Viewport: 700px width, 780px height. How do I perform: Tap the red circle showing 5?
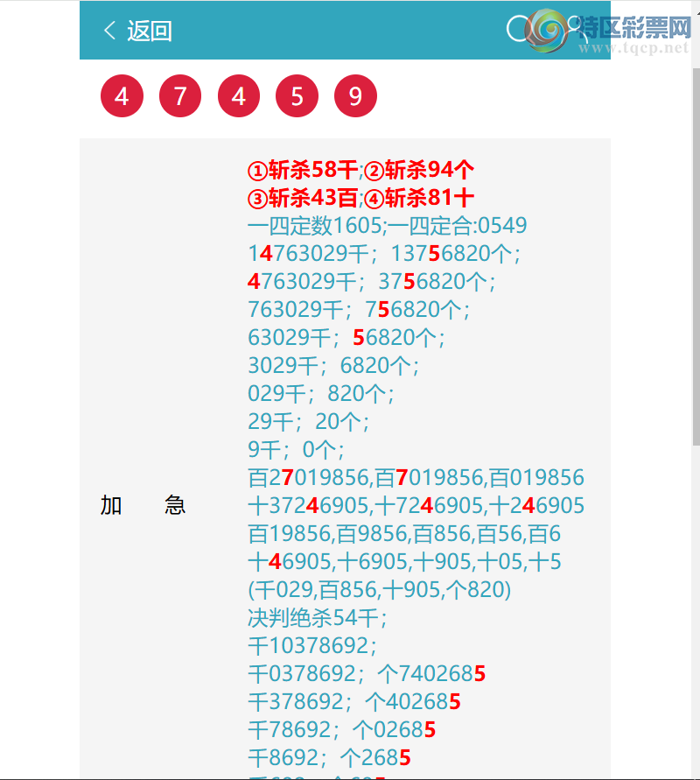[297, 95]
